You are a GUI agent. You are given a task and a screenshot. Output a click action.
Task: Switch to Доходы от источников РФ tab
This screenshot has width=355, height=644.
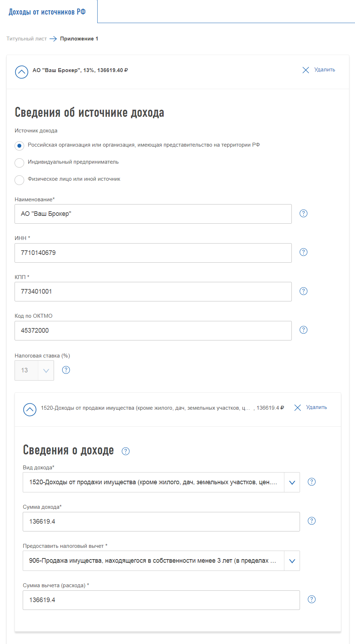47,12
